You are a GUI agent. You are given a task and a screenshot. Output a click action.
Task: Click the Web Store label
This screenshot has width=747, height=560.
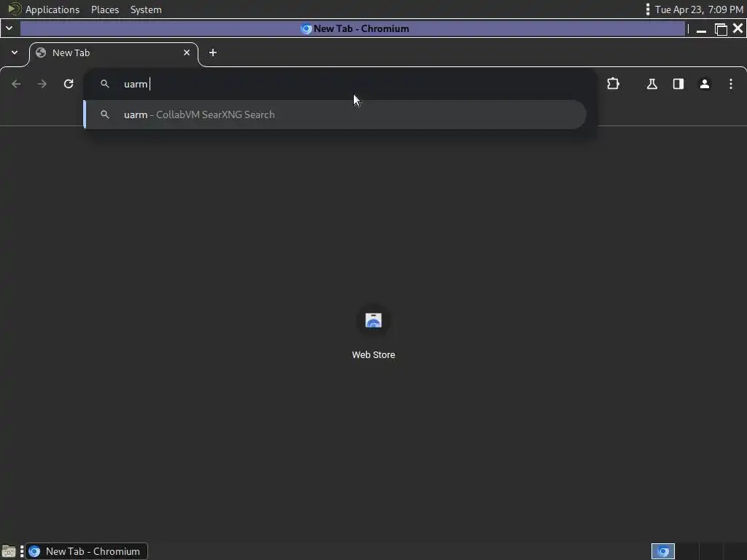pyautogui.click(x=373, y=355)
